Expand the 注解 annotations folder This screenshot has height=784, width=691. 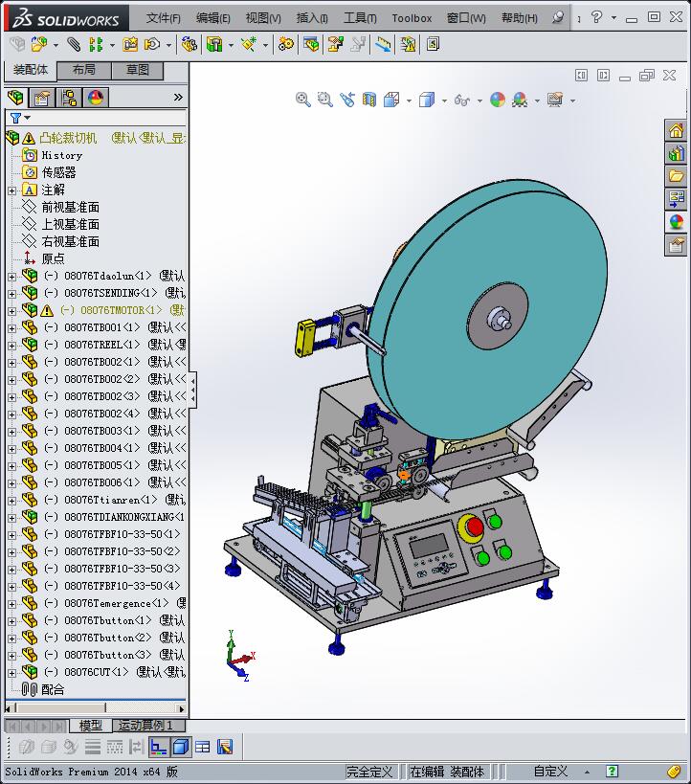(12, 190)
